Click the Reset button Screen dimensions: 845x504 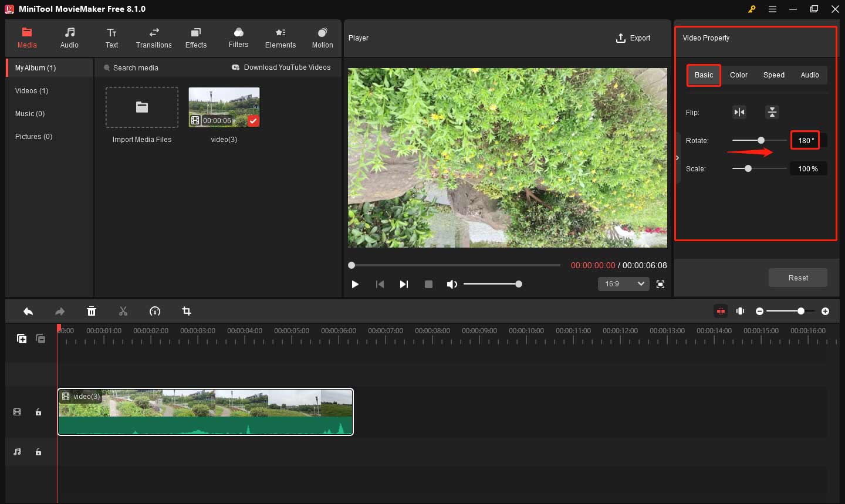pyautogui.click(x=798, y=278)
